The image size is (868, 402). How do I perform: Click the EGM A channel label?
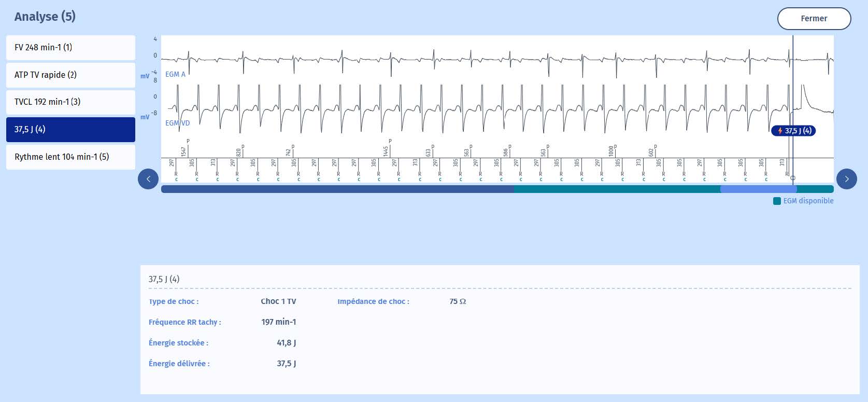pos(175,74)
